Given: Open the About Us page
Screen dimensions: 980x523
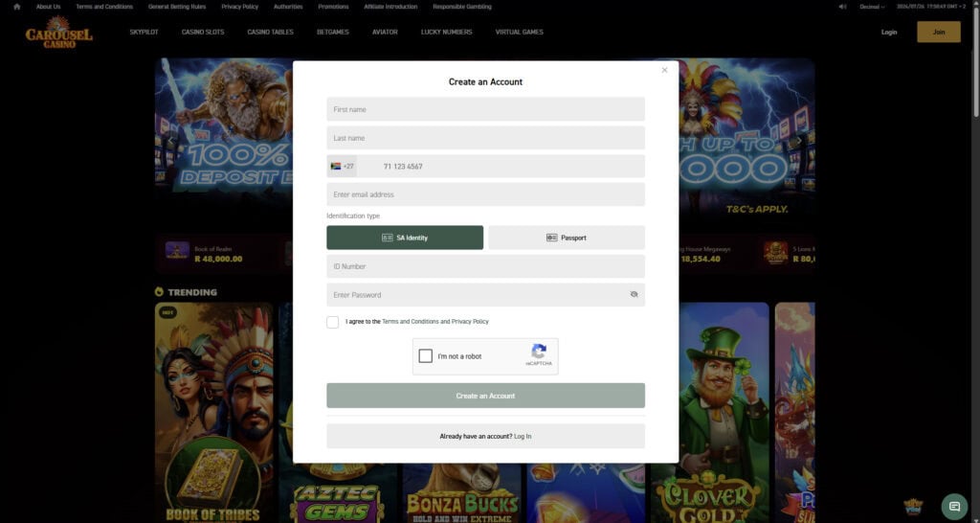Looking at the screenshot, I should 48,7.
